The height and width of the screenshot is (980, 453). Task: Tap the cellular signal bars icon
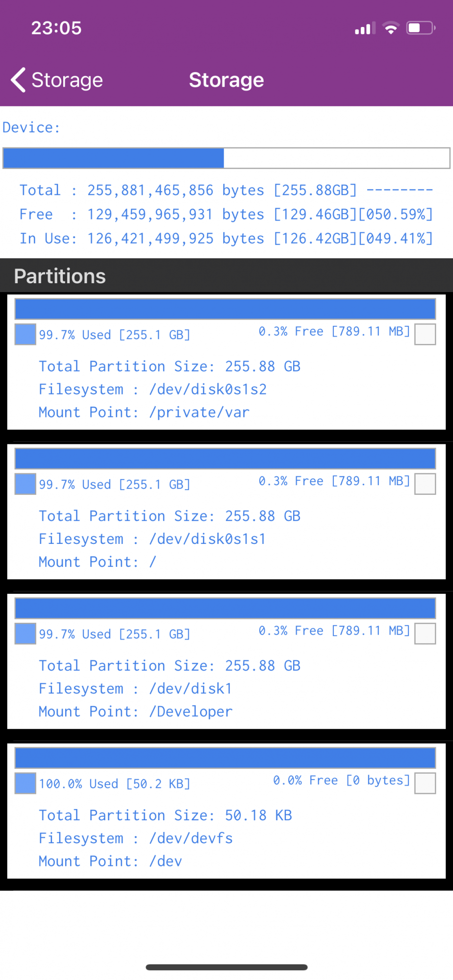pyautogui.click(x=365, y=28)
